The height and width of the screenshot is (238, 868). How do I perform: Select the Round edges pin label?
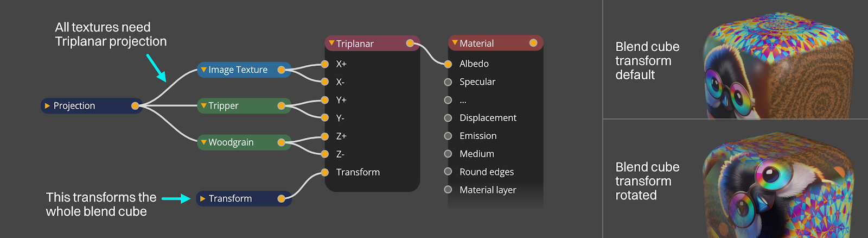point(487,172)
